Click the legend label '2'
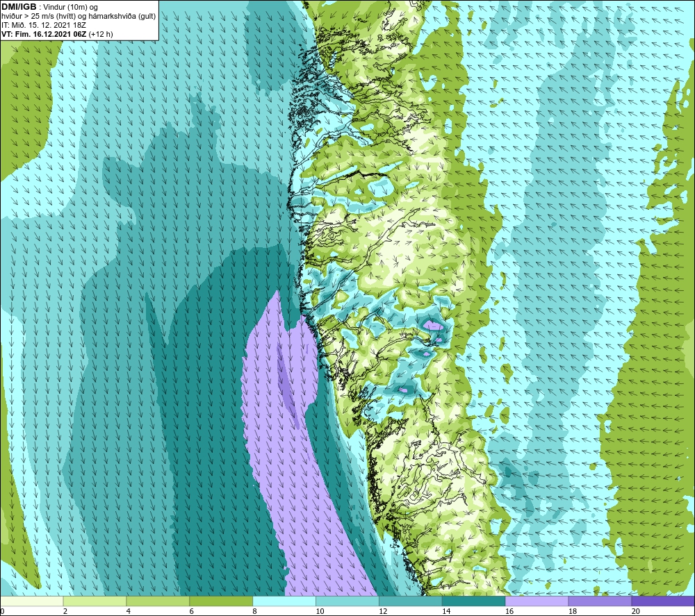The image size is (695, 616). click(65, 612)
